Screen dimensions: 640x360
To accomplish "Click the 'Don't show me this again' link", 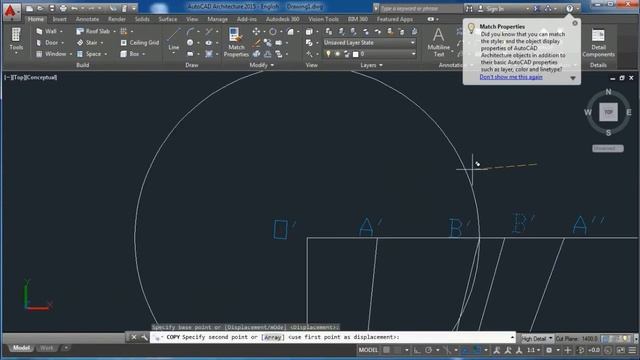I will (x=511, y=77).
